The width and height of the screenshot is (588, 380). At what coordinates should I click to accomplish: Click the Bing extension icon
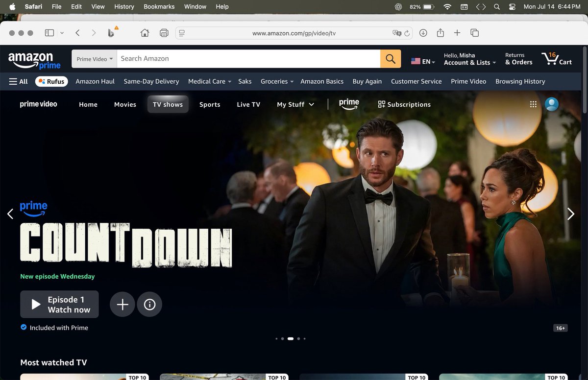pyautogui.click(x=112, y=33)
